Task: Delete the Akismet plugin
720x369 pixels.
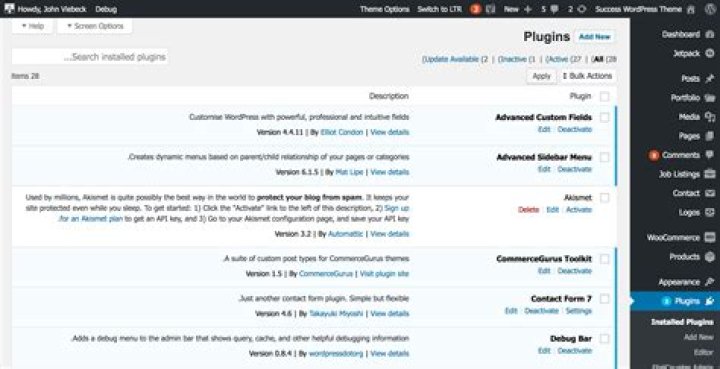Action: pyautogui.click(x=529, y=210)
